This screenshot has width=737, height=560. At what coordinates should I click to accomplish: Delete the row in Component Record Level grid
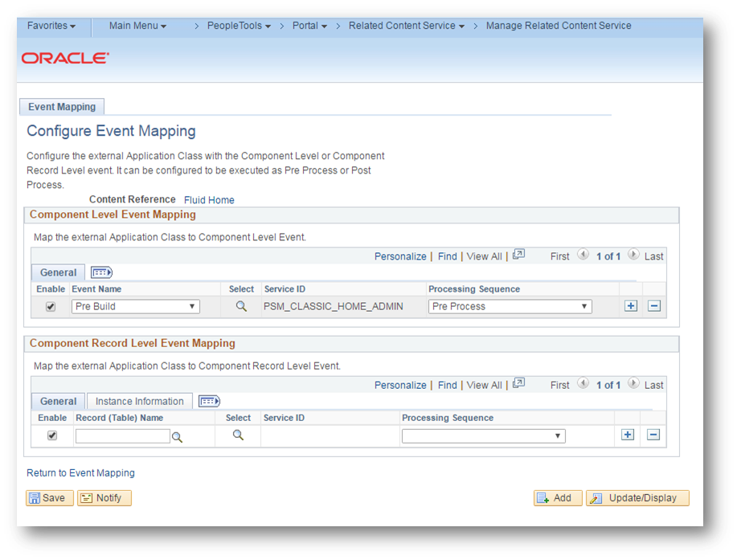coord(653,435)
